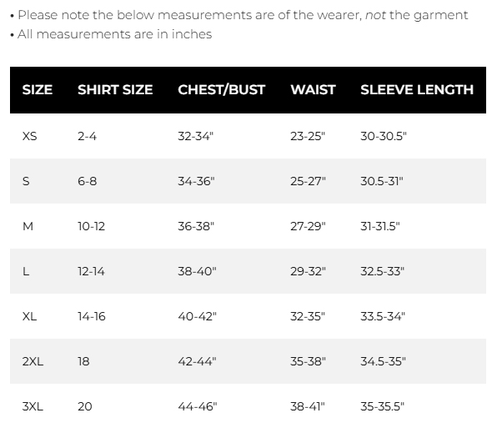Select the S size cell

[26, 181]
